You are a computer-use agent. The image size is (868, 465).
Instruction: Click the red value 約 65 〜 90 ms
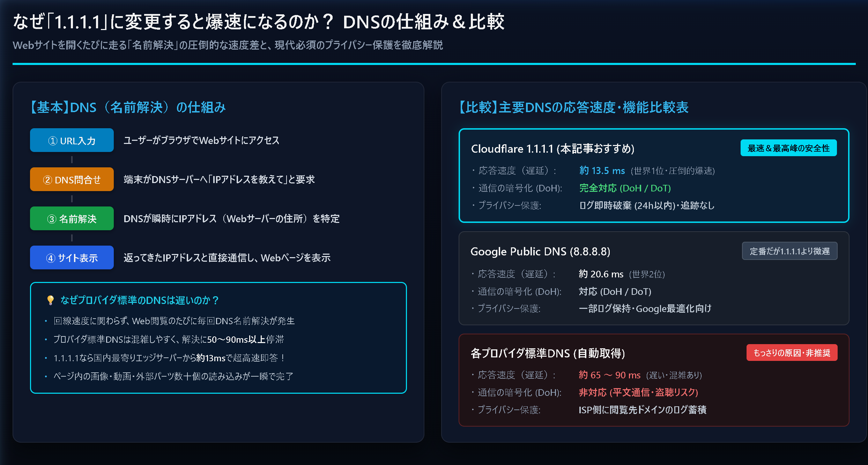(609, 375)
